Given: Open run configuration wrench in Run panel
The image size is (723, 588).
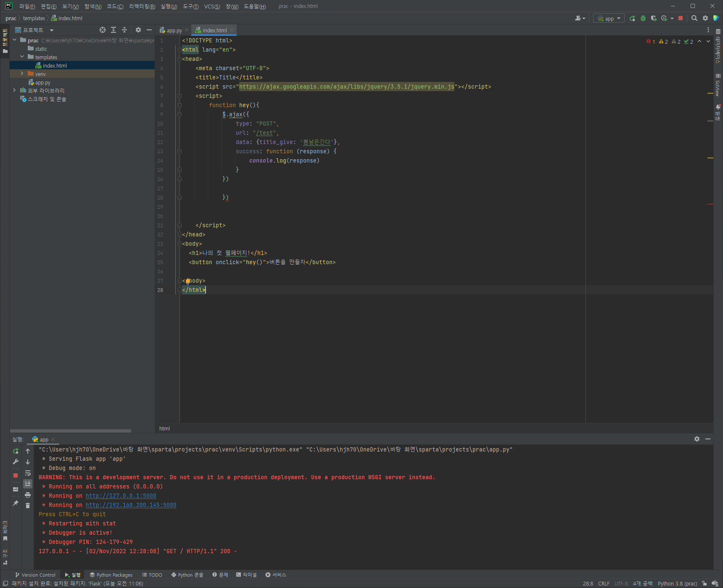Looking at the screenshot, I should [x=16, y=462].
